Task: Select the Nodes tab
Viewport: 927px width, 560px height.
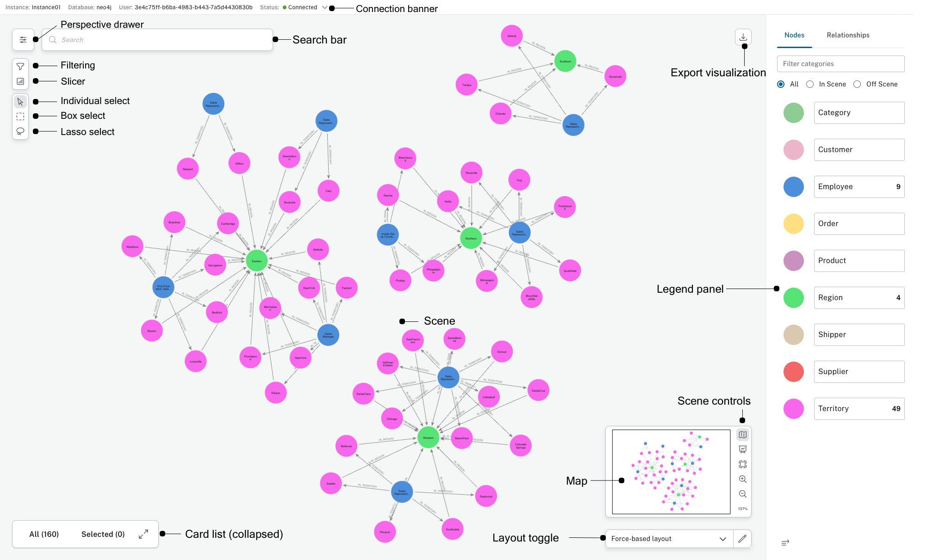Action: click(793, 35)
